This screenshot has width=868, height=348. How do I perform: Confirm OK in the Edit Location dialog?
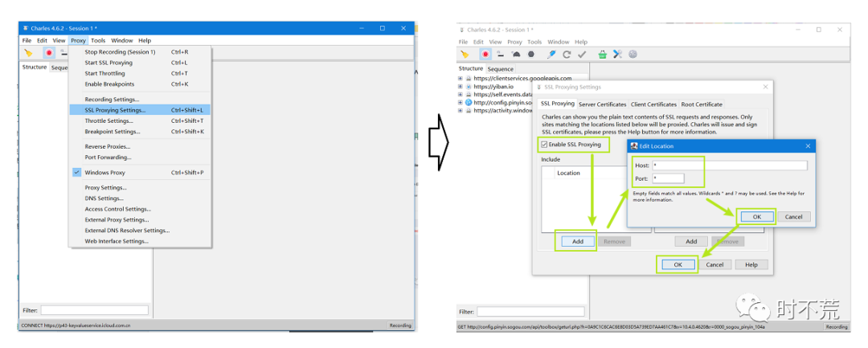pyautogui.click(x=756, y=217)
